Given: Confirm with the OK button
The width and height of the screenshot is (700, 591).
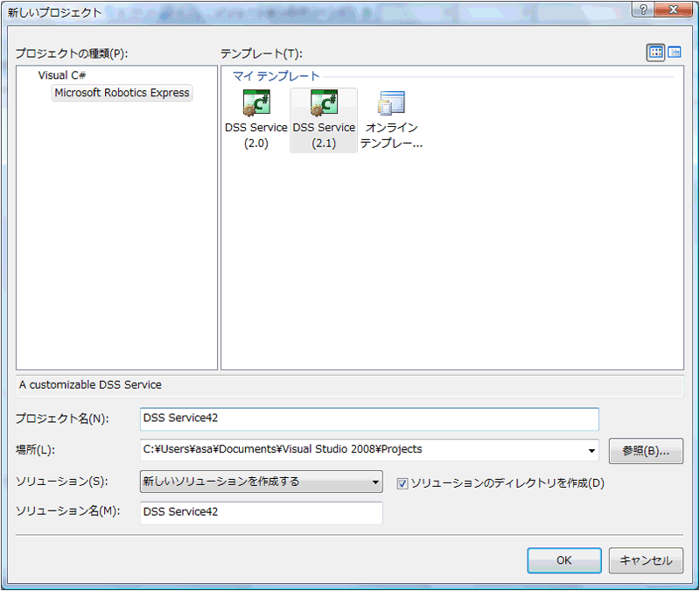Looking at the screenshot, I should pos(563,560).
